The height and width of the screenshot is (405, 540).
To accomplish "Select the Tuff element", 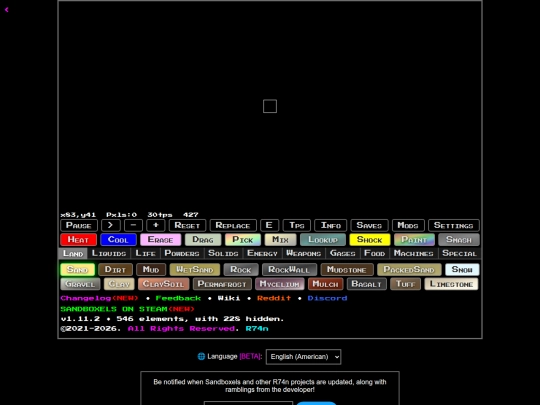I will 406,284.
